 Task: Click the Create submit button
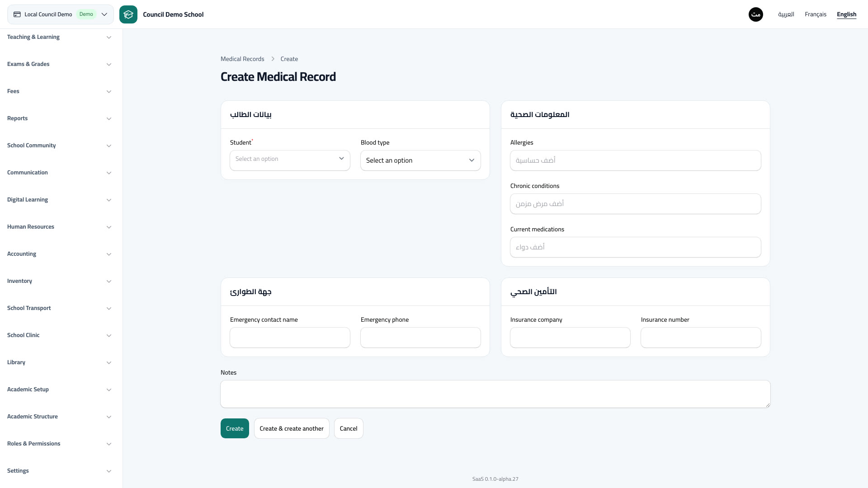[x=235, y=428]
